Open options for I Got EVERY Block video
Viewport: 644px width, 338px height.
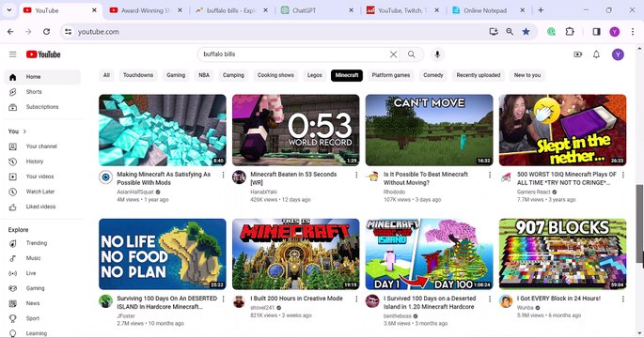point(623,299)
